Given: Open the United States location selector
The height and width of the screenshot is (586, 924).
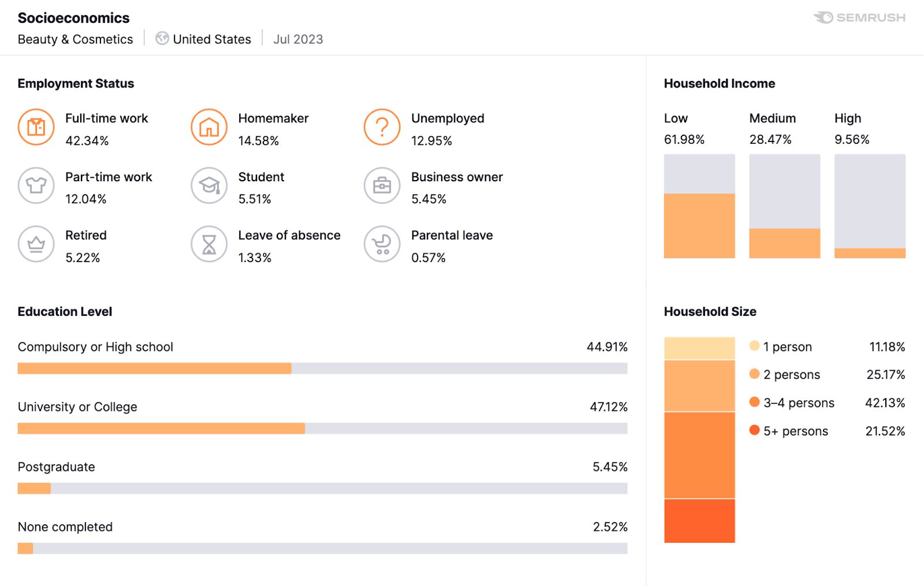Looking at the screenshot, I should 211,39.
